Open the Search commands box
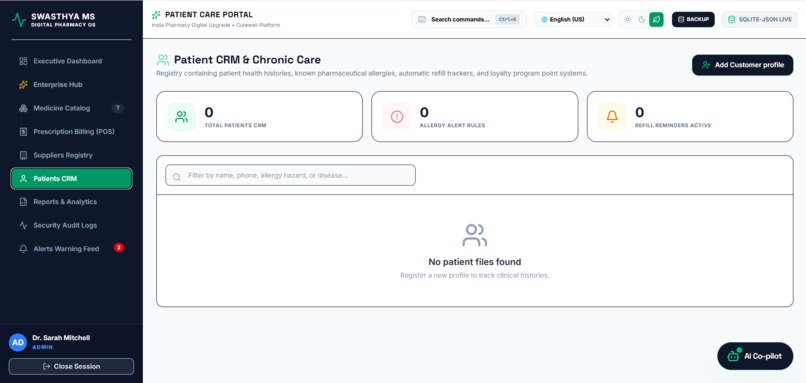Image resolution: width=806 pixels, height=383 pixels. pos(469,20)
